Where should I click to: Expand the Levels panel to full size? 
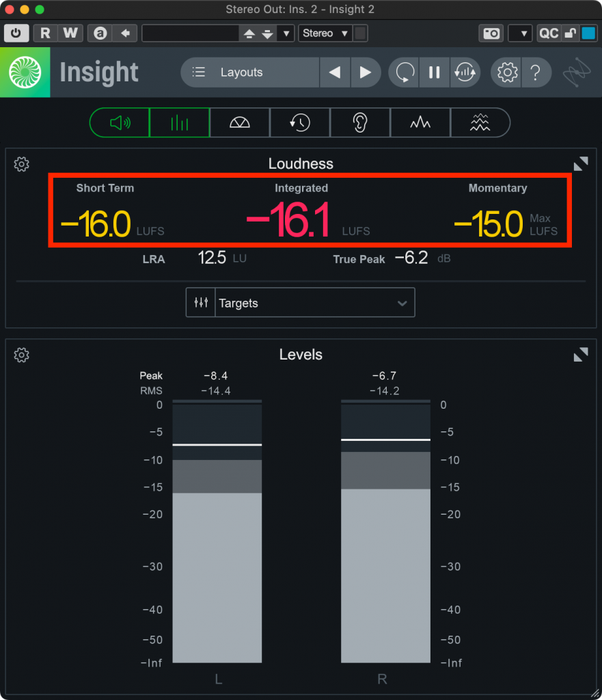click(580, 355)
